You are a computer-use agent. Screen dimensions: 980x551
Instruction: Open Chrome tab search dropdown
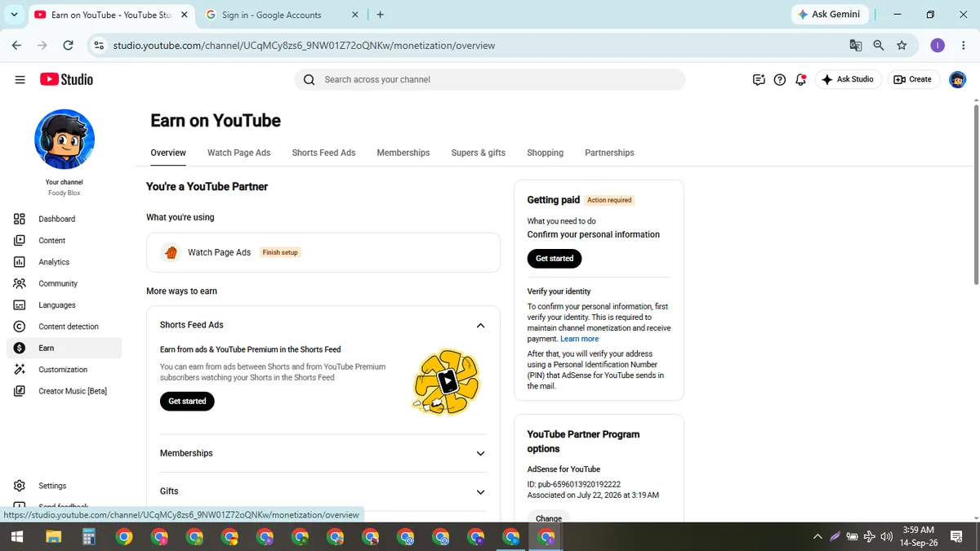pyautogui.click(x=14, y=15)
